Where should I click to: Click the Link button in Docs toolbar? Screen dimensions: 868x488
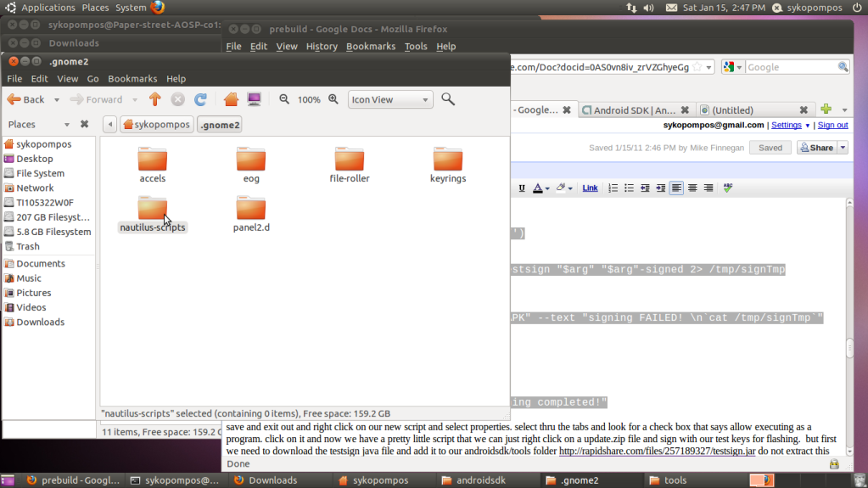[590, 188]
